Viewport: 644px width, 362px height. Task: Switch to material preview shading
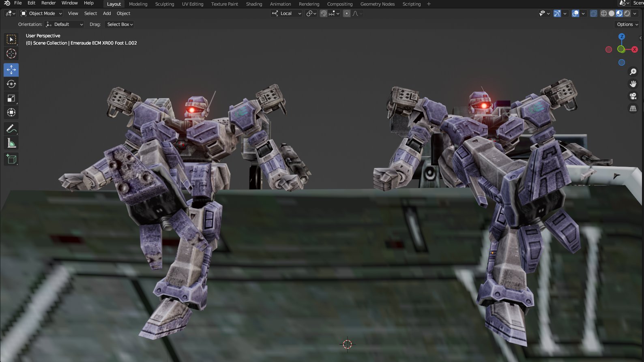point(619,13)
